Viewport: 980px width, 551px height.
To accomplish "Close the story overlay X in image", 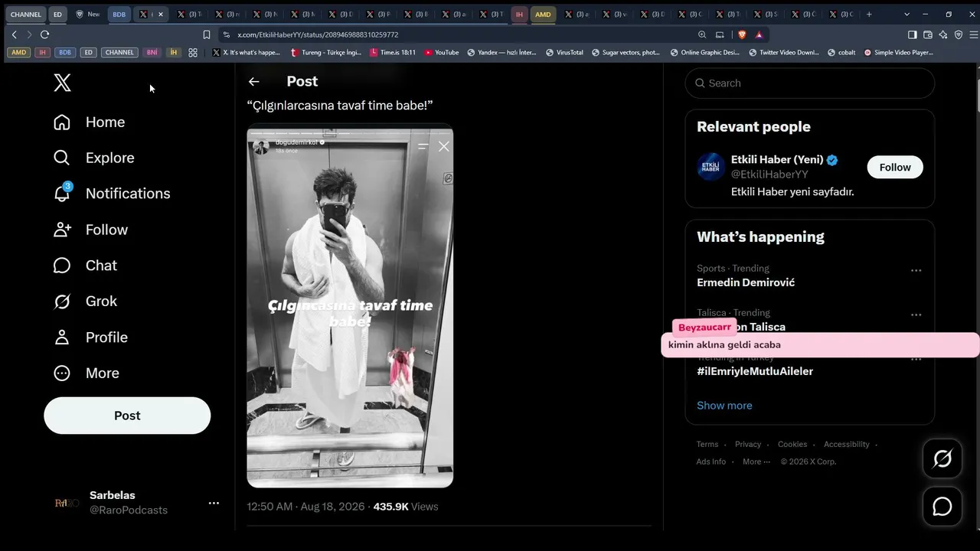I will pyautogui.click(x=444, y=146).
